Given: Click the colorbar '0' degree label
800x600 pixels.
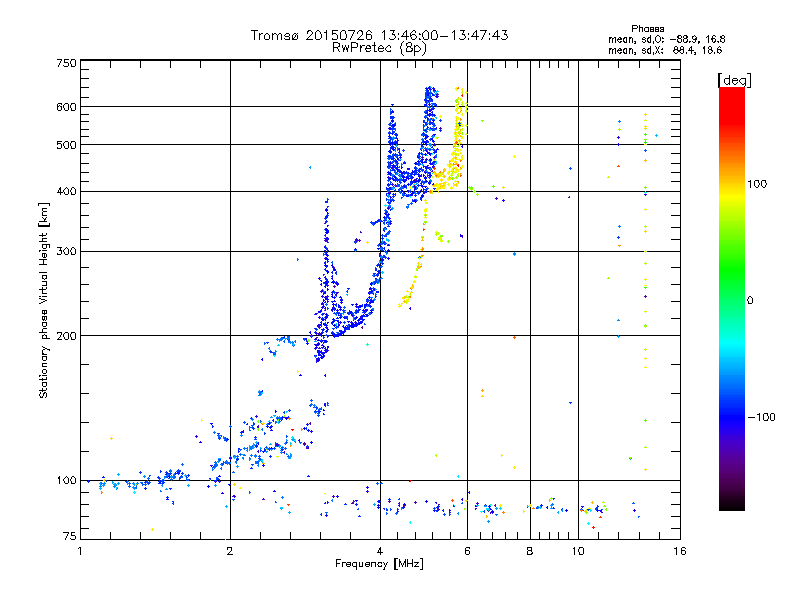Looking at the screenshot, I should (749, 301).
